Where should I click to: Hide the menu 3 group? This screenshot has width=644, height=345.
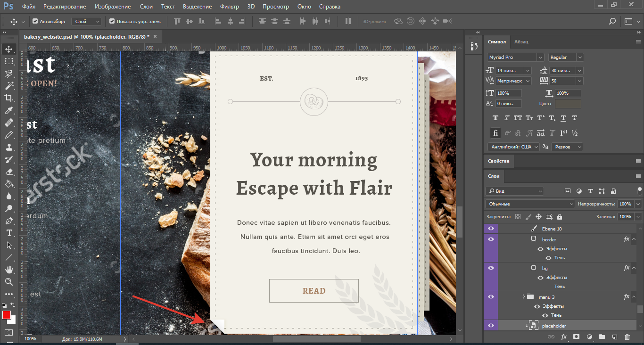coord(491,297)
